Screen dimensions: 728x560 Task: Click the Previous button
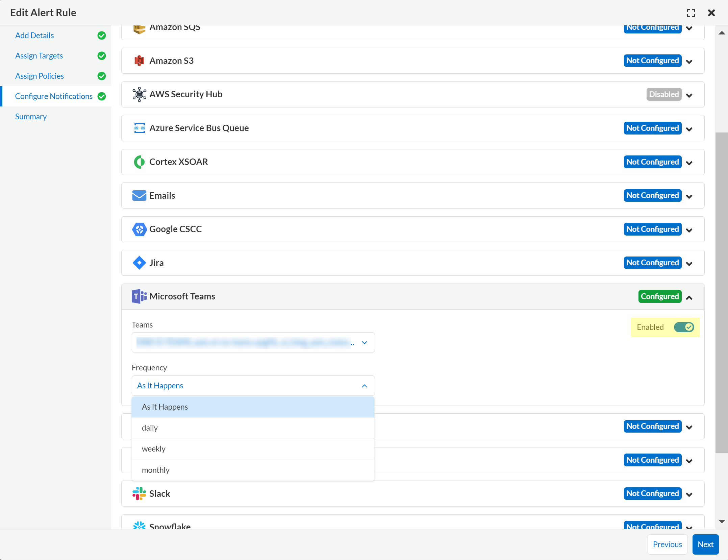(667, 544)
